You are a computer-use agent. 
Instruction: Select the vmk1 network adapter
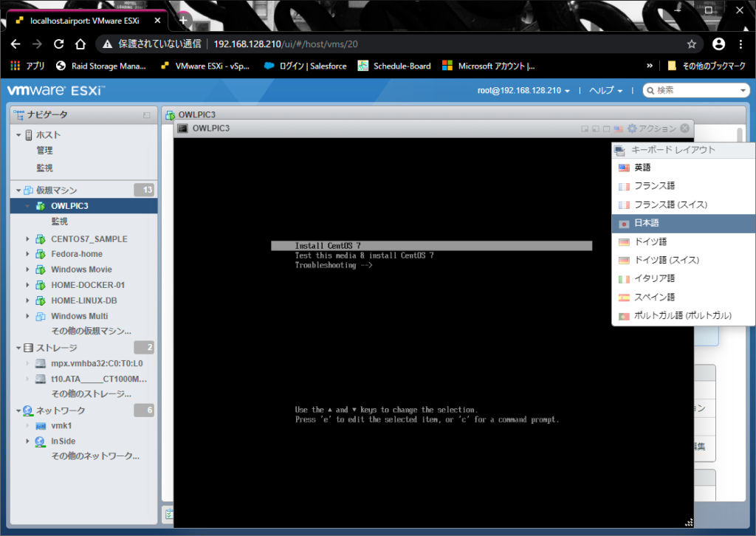click(61, 426)
